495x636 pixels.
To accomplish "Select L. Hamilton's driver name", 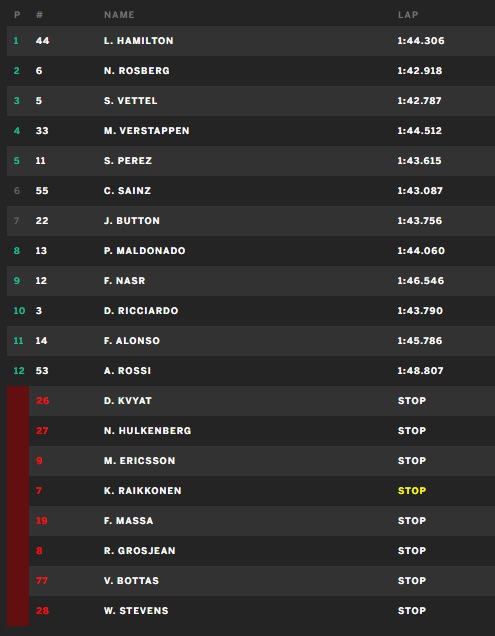I will click(x=138, y=41).
